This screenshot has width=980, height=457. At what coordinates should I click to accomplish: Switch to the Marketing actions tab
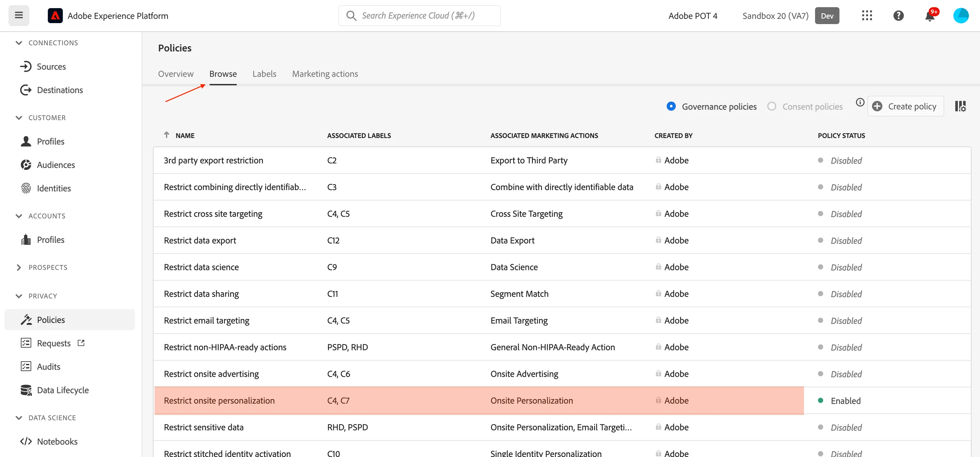[x=325, y=74]
